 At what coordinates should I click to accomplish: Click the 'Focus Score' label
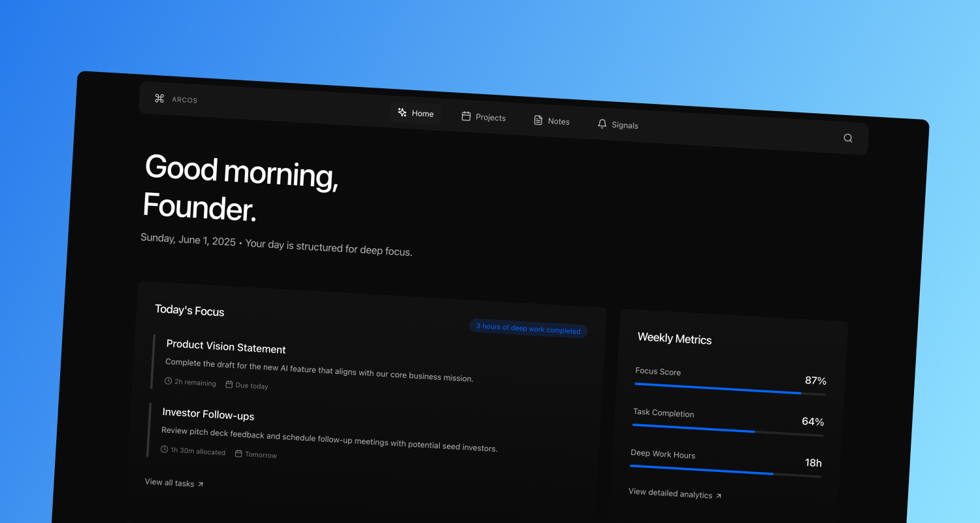(658, 371)
